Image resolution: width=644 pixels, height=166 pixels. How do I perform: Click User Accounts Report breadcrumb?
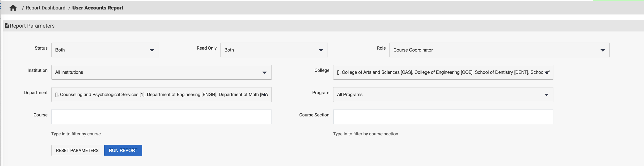point(98,8)
